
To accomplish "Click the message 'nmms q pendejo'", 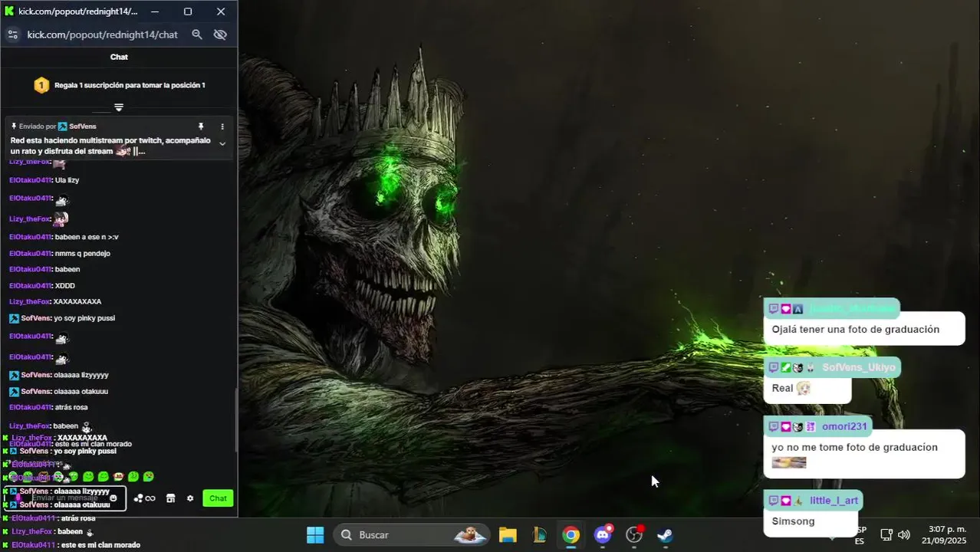I will (83, 253).
